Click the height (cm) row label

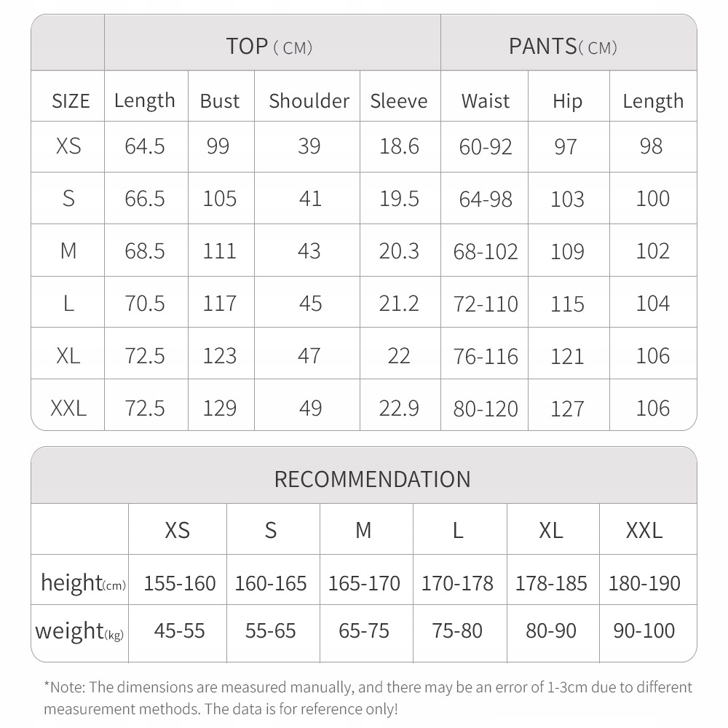point(82,583)
